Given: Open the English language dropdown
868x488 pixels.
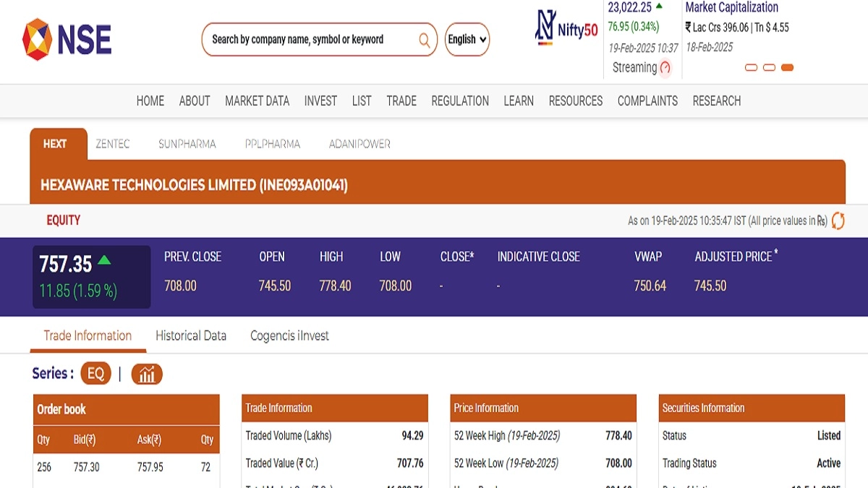Looking at the screenshot, I should [467, 40].
